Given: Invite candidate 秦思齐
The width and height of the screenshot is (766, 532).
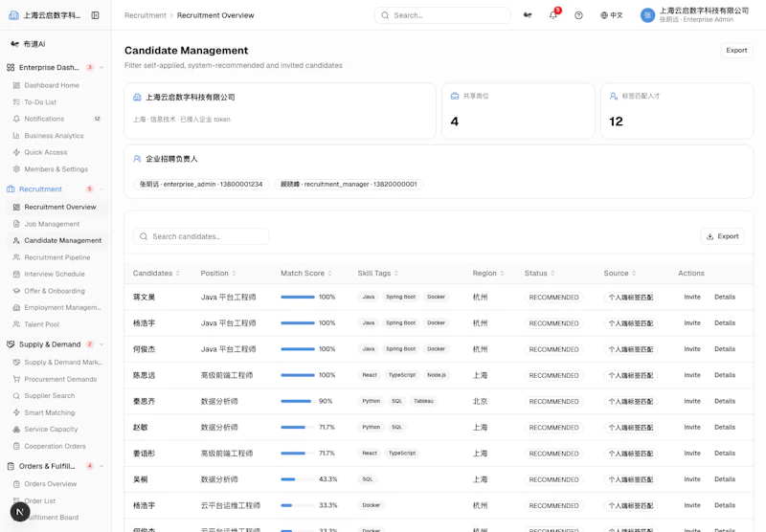Looking at the screenshot, I should pos(691,401).
